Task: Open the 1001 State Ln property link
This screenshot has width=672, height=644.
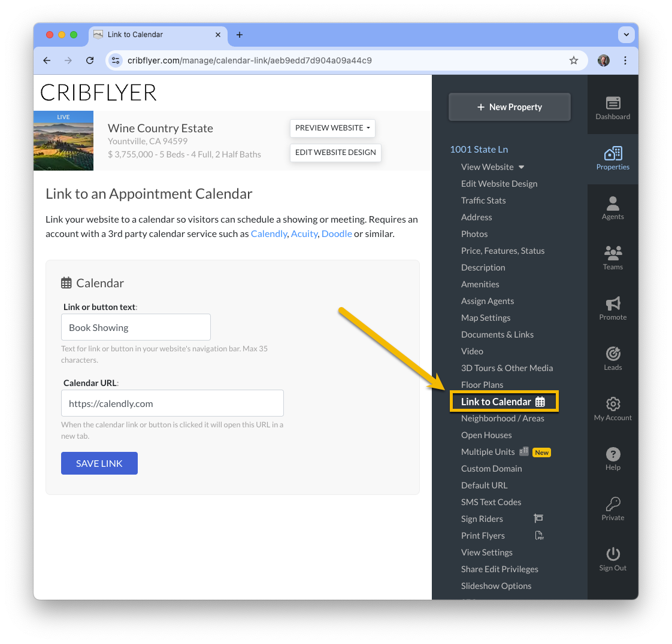Action: click(x=479, y=150)
